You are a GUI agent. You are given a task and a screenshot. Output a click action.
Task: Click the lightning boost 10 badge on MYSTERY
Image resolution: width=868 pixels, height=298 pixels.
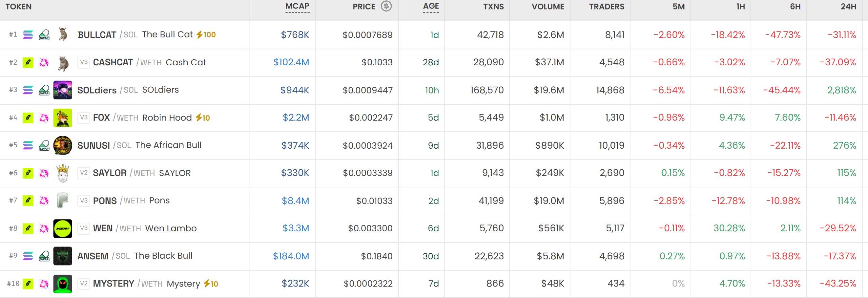tap(211, 284)
